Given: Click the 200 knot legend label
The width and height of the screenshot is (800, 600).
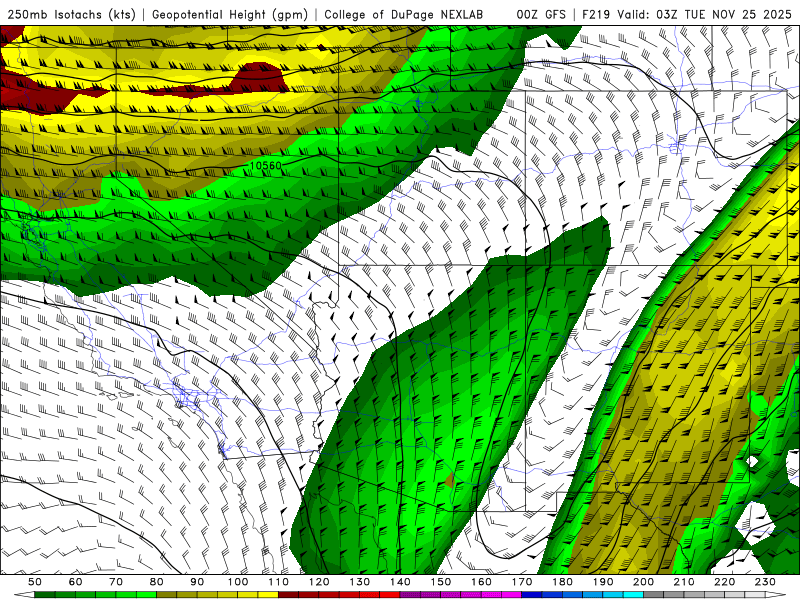Looking at the screenshot, I should click(x=643, y=582).
